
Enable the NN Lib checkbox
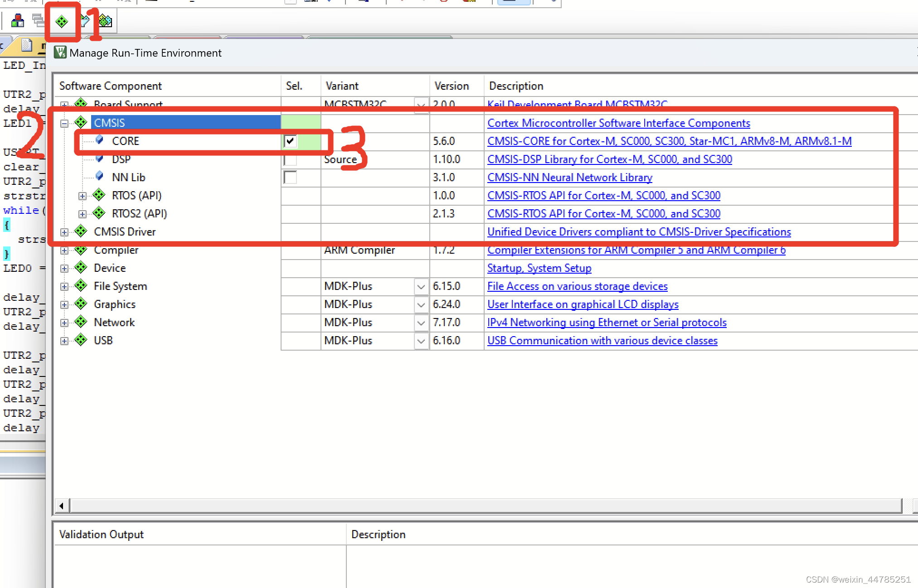point(290,177)
